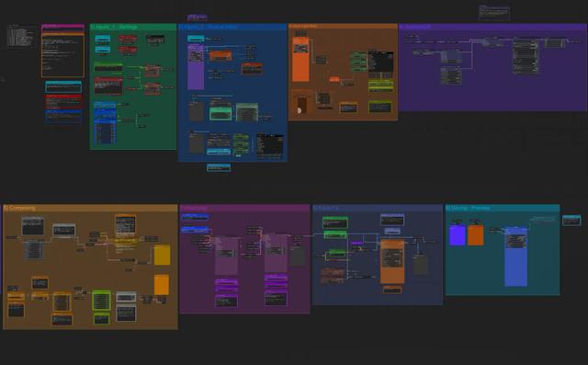Click the orange-bordered notes node beside Inputs group
Viewport: 588px width, 365px height.
[63, 55]
